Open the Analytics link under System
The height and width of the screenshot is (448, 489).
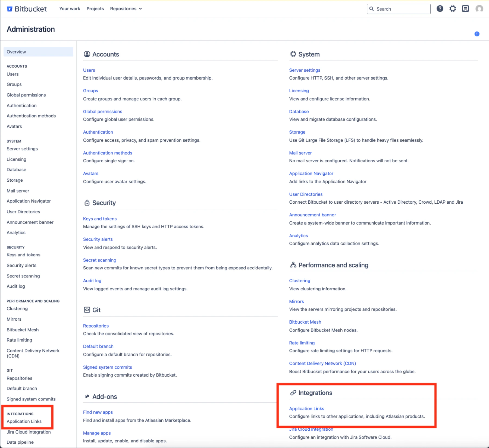(x=299, y=236)
